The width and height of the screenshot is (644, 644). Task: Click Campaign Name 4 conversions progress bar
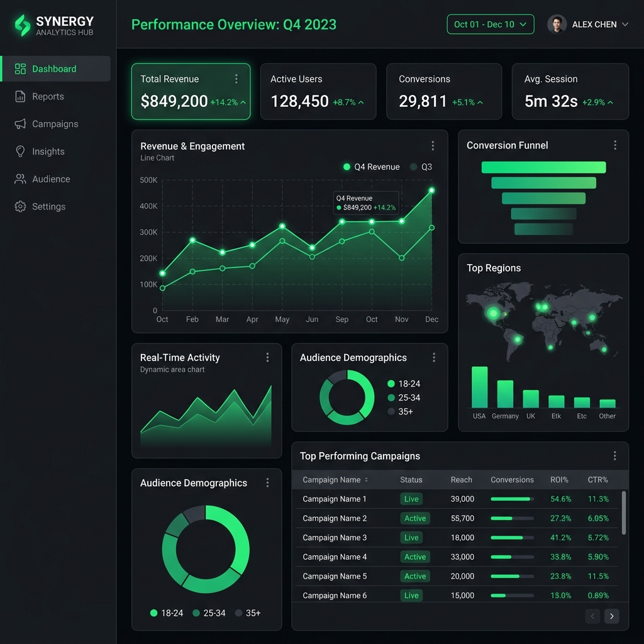tap(512, 557)
